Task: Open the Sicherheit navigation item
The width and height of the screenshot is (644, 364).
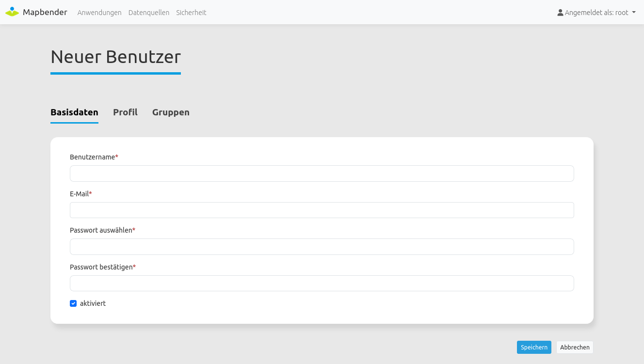Action: 191,13
